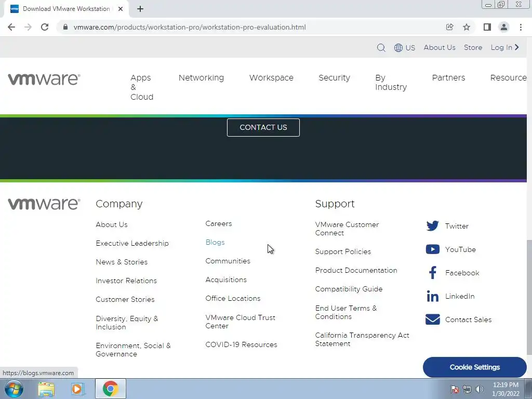
Task: Click the VMware header logo
Action: (x=44, y=79)
